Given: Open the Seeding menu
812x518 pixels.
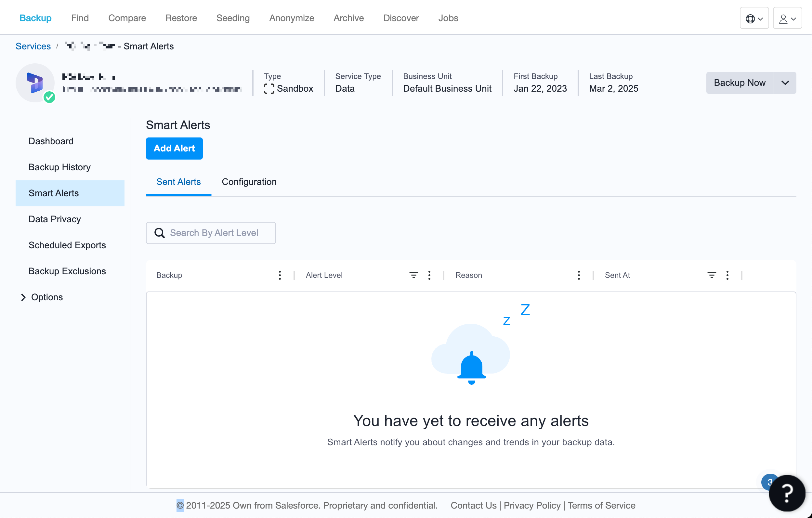Looking at the screenshot, I should coord(233,18).
